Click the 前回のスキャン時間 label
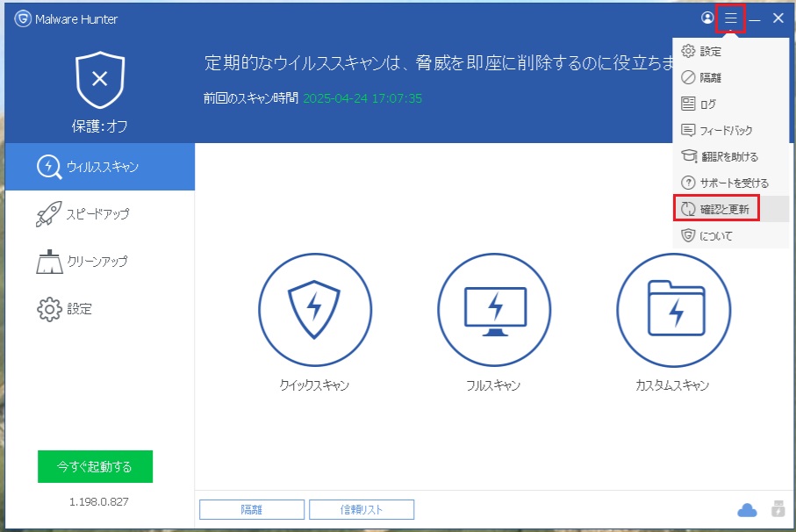The height and width of the screenshot is (532, 796). click(251, 98)
